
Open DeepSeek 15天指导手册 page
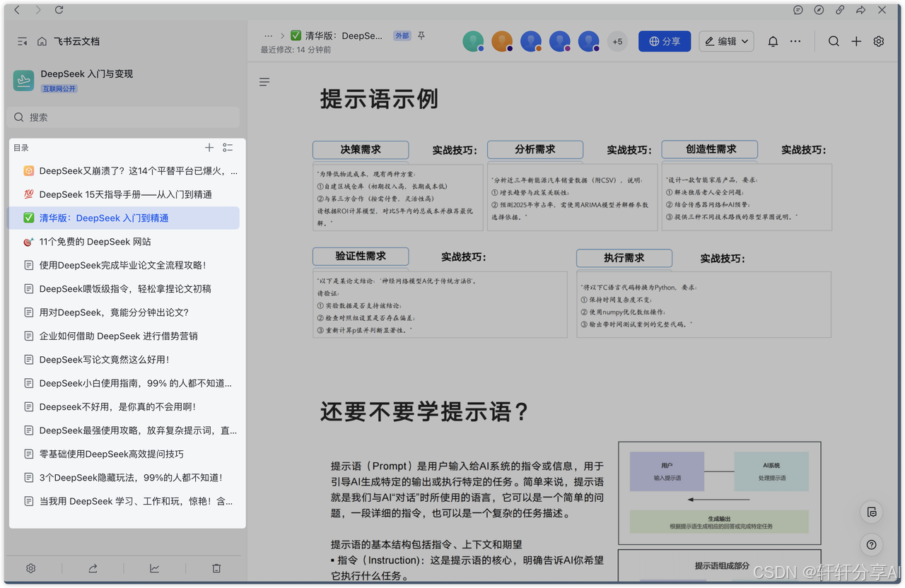124,194
